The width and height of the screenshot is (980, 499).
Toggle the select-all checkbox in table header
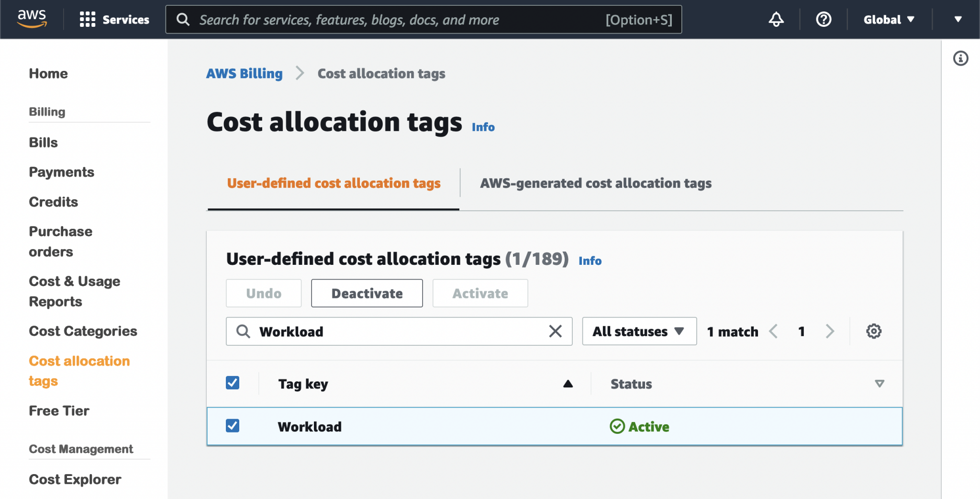233,383
